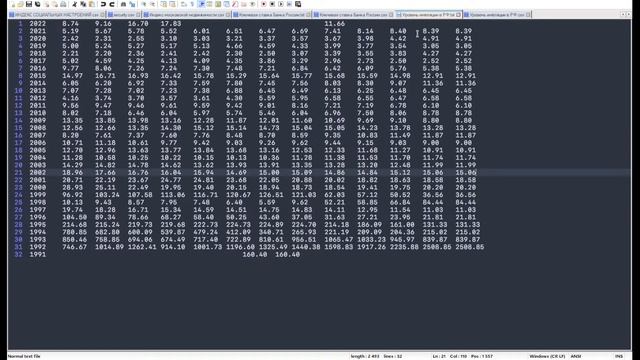Open Replace dialog from toolbar
This screenshot has height=360, width=640.
point(132,4)
